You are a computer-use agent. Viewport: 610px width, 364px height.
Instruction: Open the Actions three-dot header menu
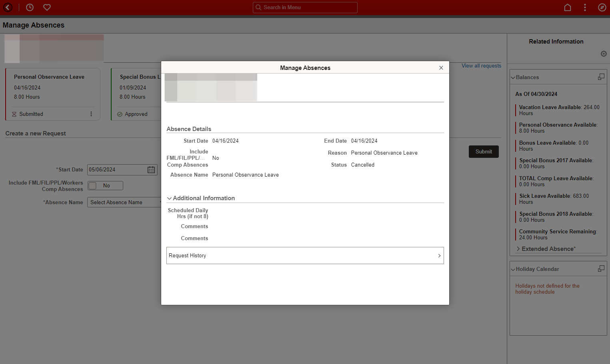585,7
